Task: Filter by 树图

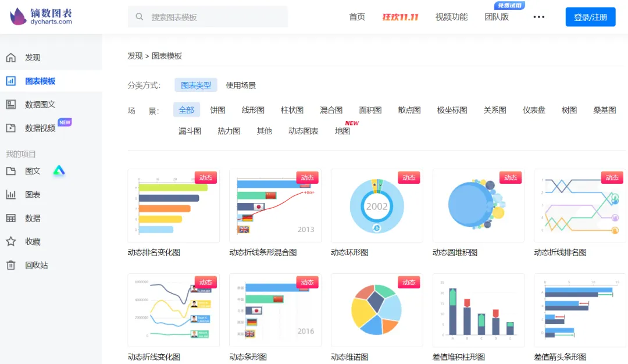Action: (569, 110)
